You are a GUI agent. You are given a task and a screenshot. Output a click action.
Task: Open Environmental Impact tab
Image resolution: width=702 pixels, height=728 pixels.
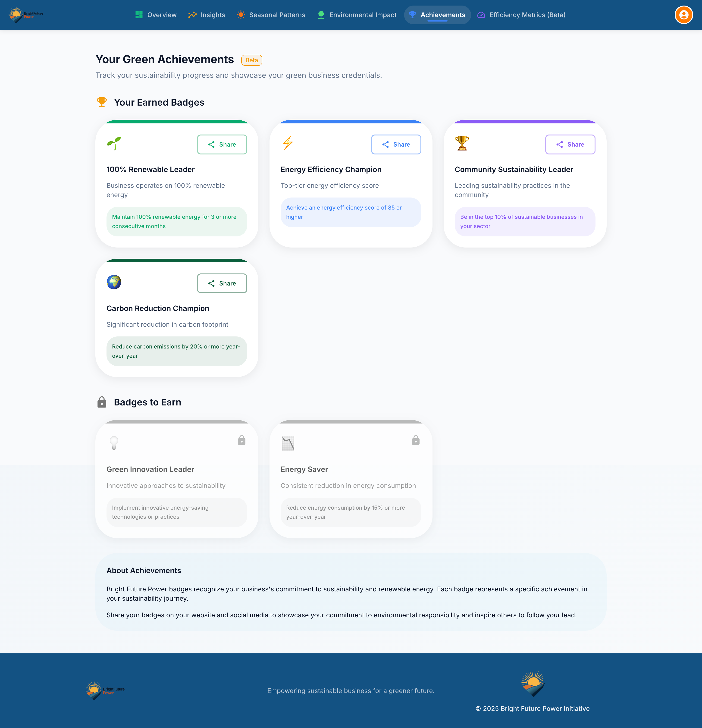click(x=357, y=15)
